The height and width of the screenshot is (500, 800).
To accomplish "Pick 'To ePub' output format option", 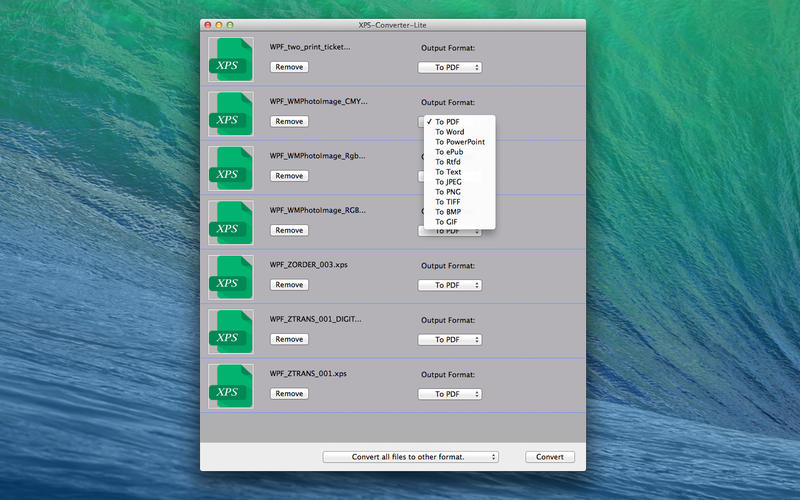I will [x=449, y=152].
